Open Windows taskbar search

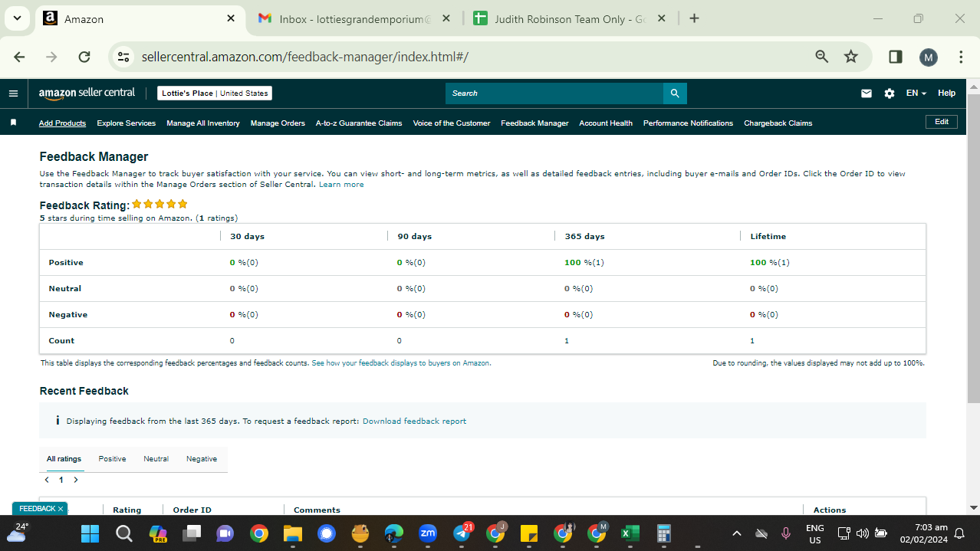click(123, 533)
